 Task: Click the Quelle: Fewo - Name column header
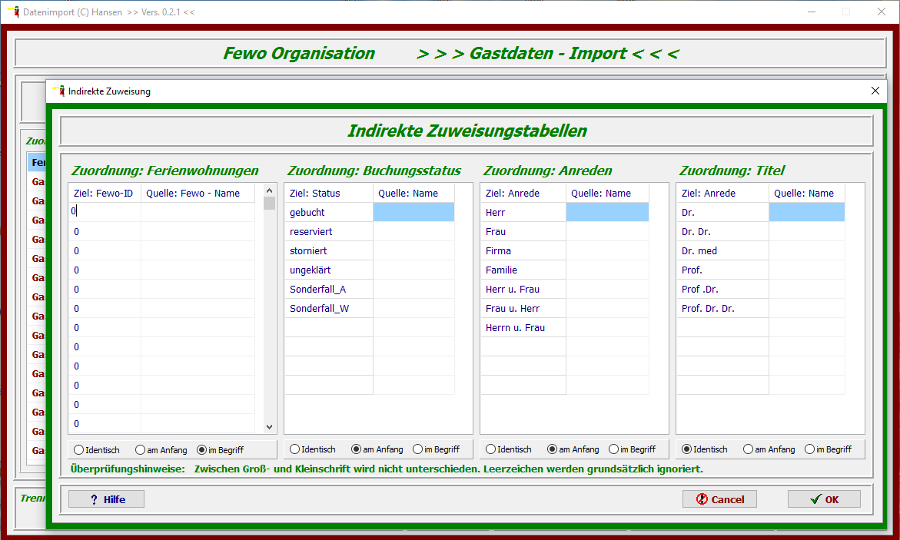pos(197,193)
